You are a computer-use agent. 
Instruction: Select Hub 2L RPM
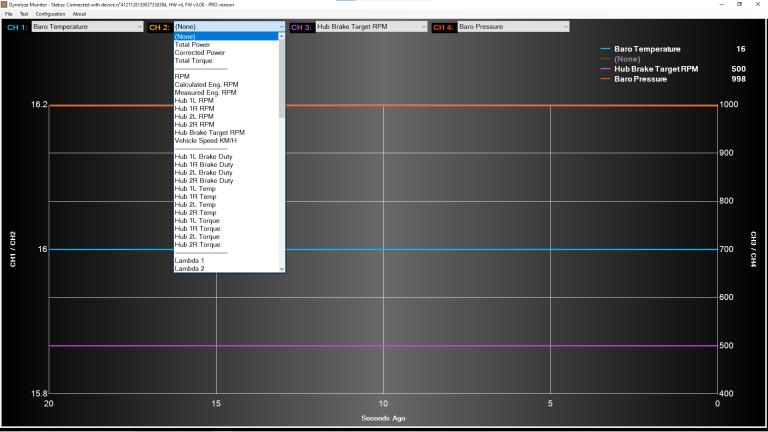226,117
